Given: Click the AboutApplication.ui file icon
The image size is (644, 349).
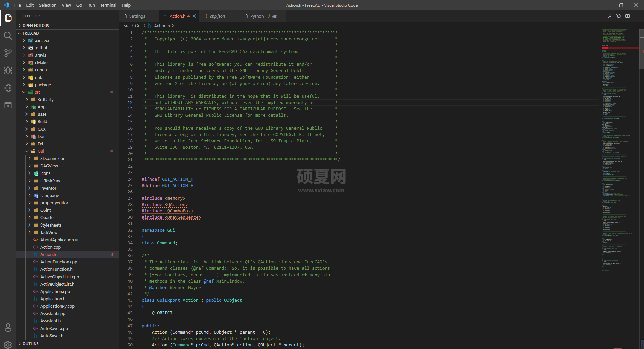Looking at the screenshot, I should pyautogui.click(x=36, y=240).
